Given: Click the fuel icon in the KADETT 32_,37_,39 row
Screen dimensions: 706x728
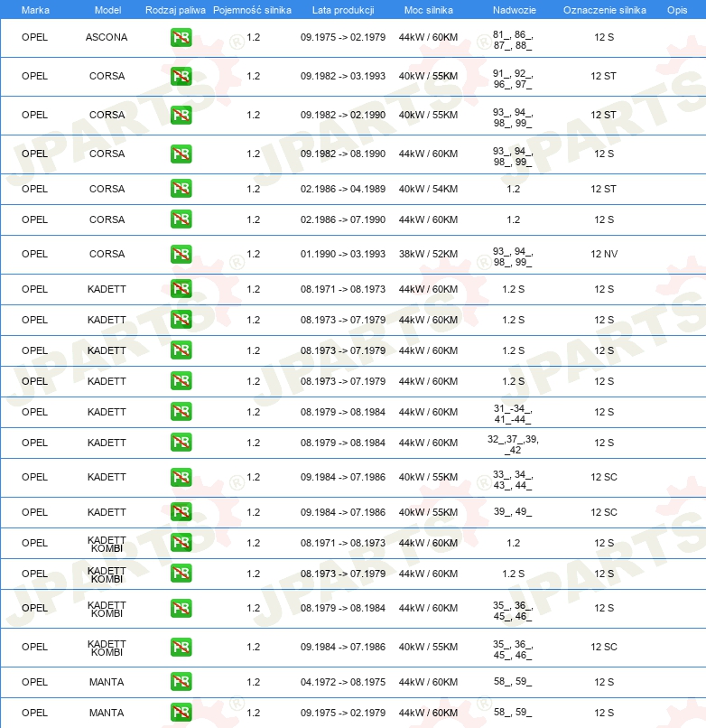Looking at the screenshot, I should (181, 442).
